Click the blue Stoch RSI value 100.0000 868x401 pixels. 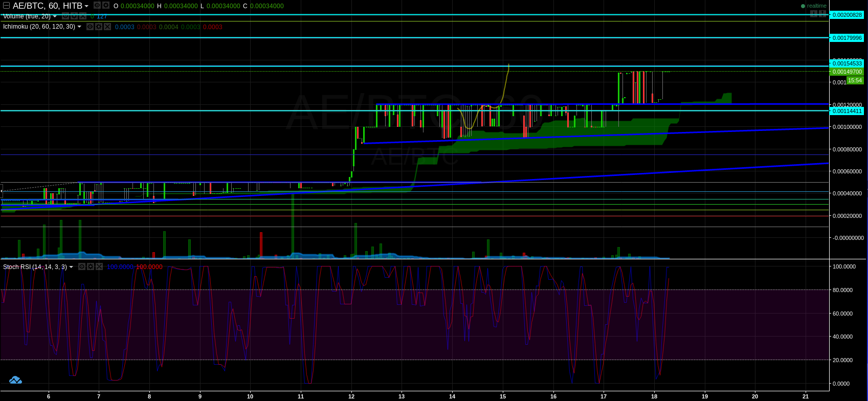[120, 267]
